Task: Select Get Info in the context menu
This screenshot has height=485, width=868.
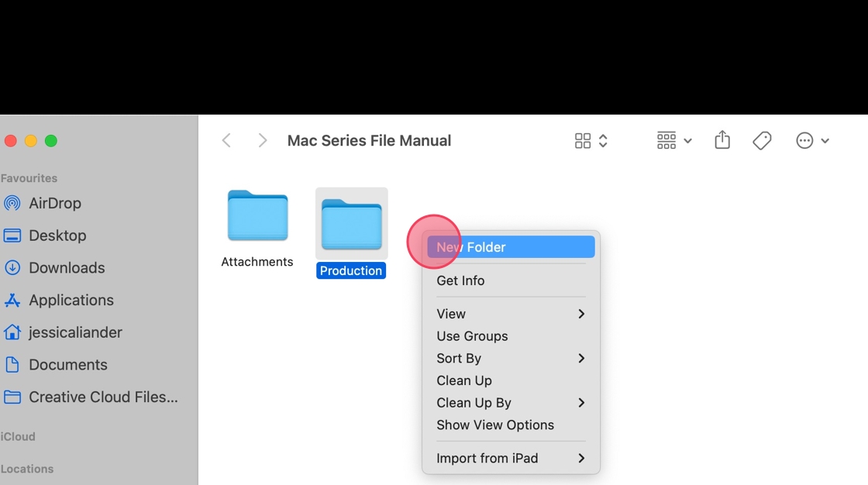Action: click(x=460, y=280)
